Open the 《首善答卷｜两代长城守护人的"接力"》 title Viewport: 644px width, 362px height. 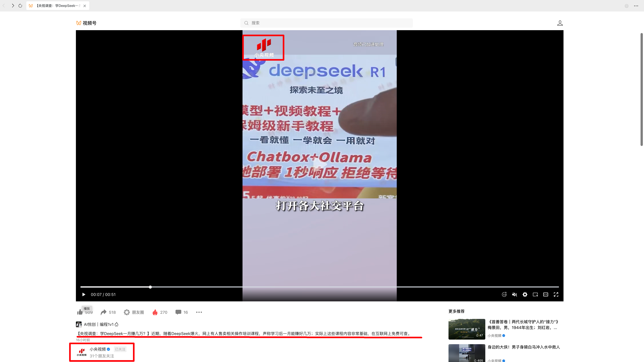523,325
